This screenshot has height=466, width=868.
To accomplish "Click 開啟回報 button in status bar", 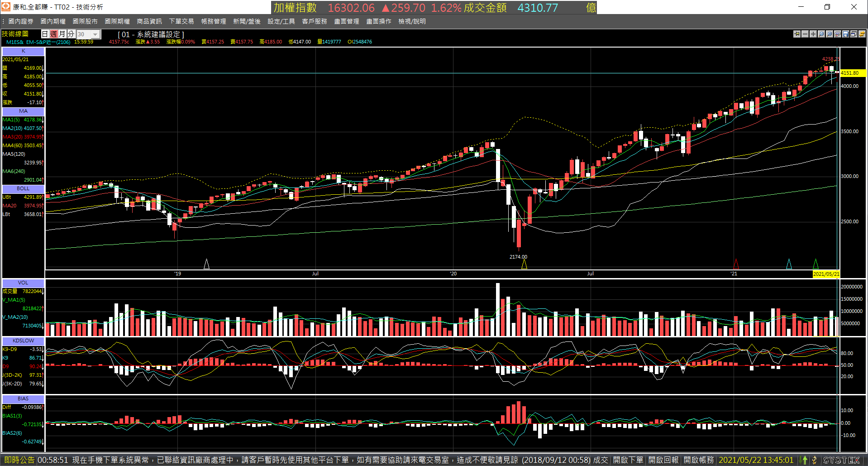I will [x=663, y=460].
